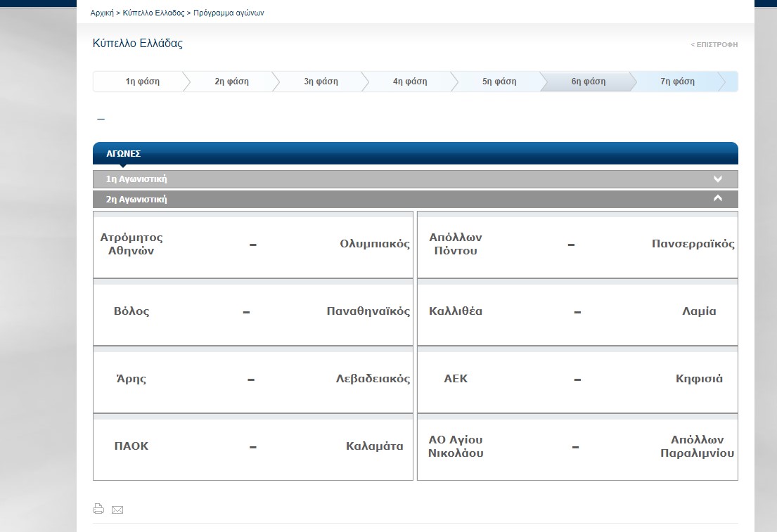Image resolution: width=777 pixels, height=532 pixels.
Task: Switch to the 1η φάση tab
Action: [x=142, y=82]
